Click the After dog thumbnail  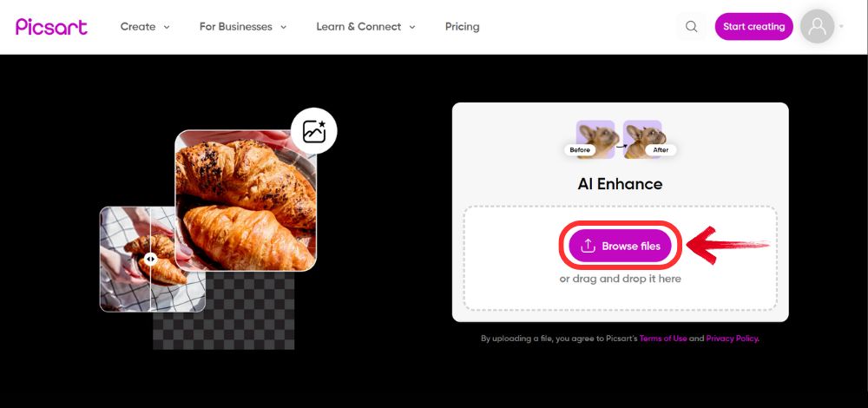click(642, 140)
